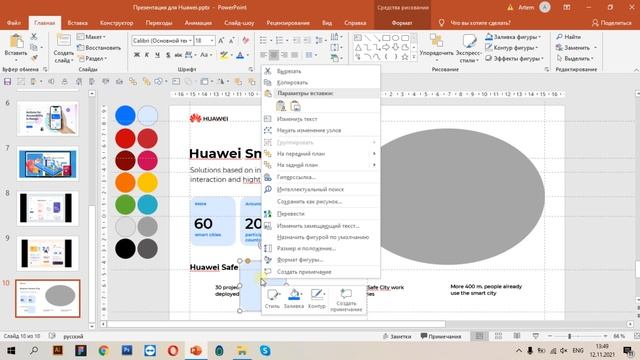
Task: Click the Найти find button
Action: tap(569, 37)
